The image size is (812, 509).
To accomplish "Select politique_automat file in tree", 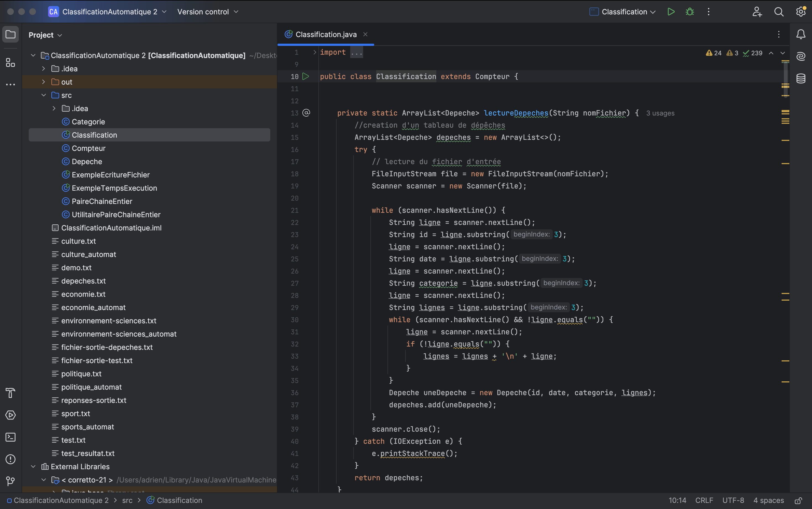I will 91,387.
